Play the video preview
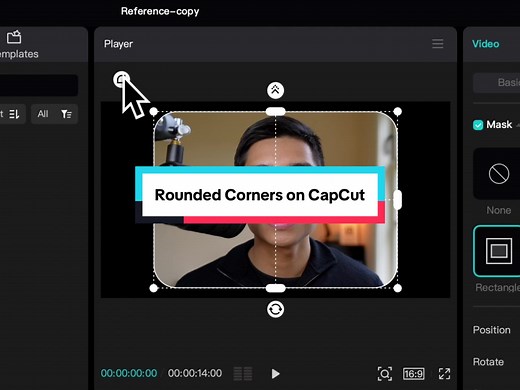520x390 pixels. pyautogui.click(x=275, y=374)
